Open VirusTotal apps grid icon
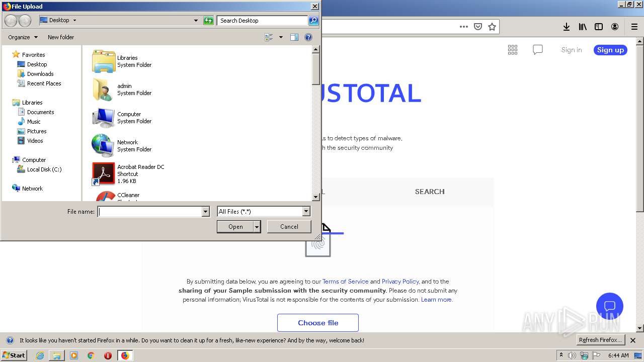 513,49
